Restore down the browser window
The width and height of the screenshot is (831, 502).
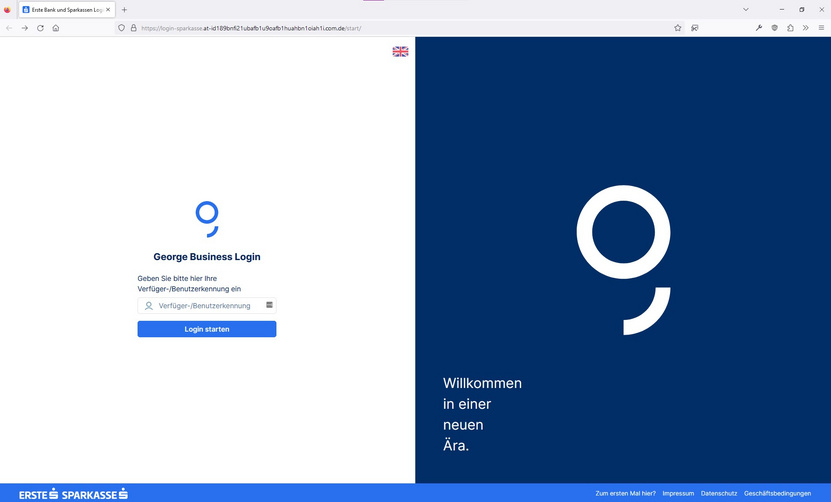(801, 10)
